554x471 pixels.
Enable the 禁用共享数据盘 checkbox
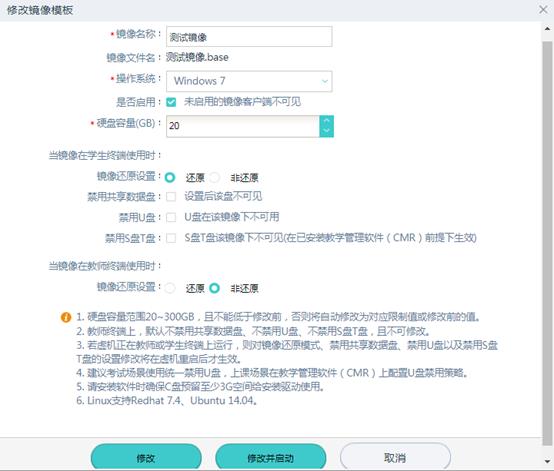coord(171,196)
